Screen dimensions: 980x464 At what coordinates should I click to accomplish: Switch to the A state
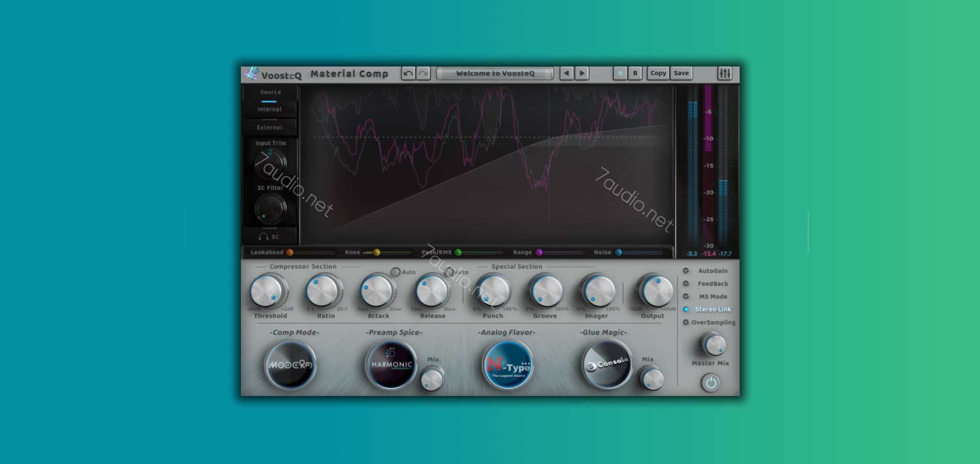[620, 73]
